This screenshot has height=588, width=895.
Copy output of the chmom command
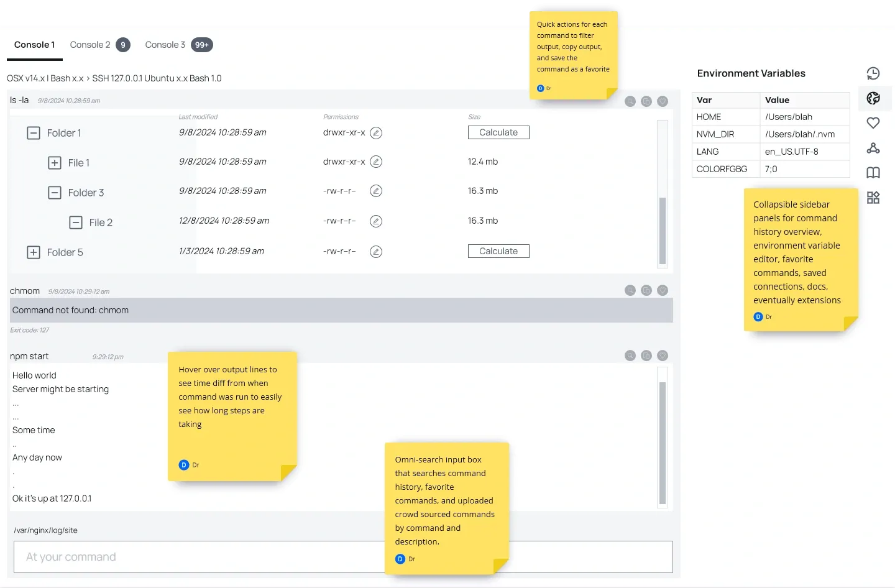click(646, 290)
